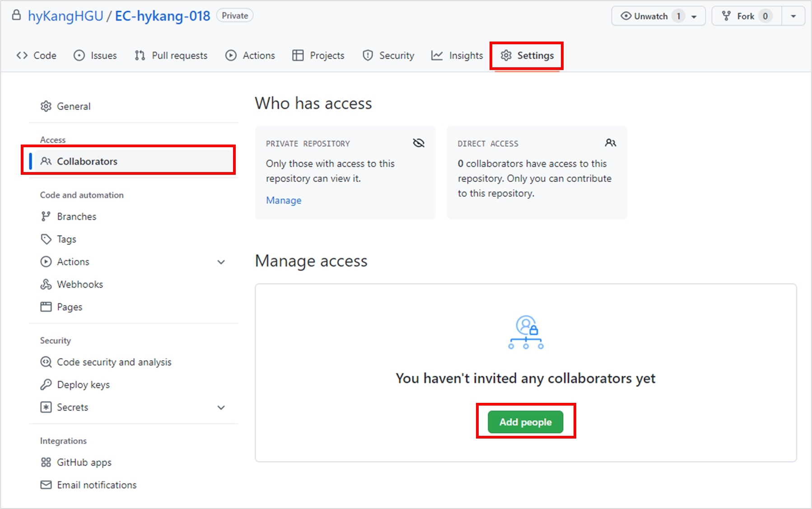
Task: Click the Webhooks icon in sidebar
Action: (46, 284)
